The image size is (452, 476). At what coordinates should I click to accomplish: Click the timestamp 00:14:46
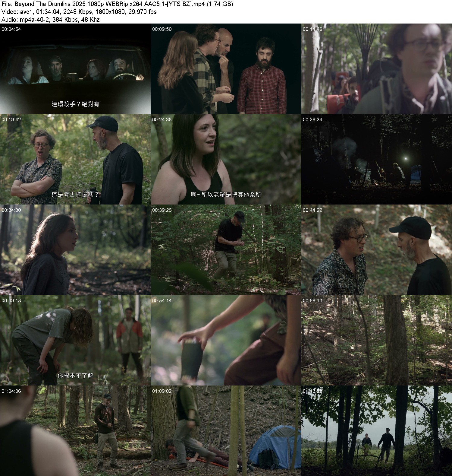[x=312, y=29]
